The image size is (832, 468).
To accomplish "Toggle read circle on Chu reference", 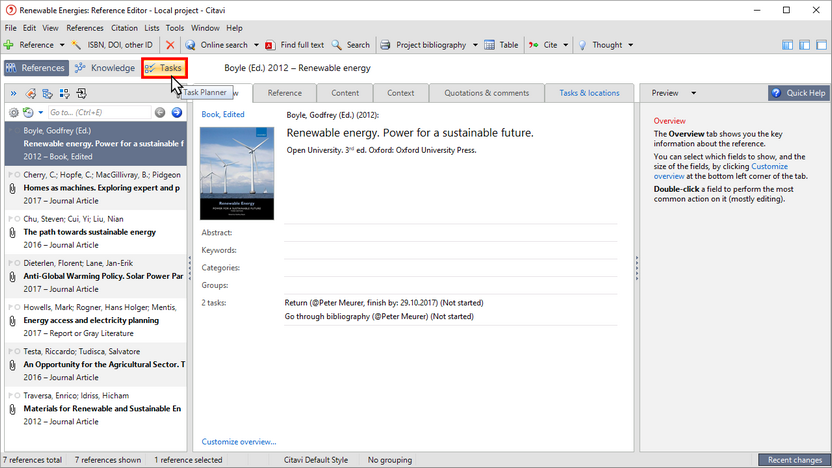I will point(18,219).
